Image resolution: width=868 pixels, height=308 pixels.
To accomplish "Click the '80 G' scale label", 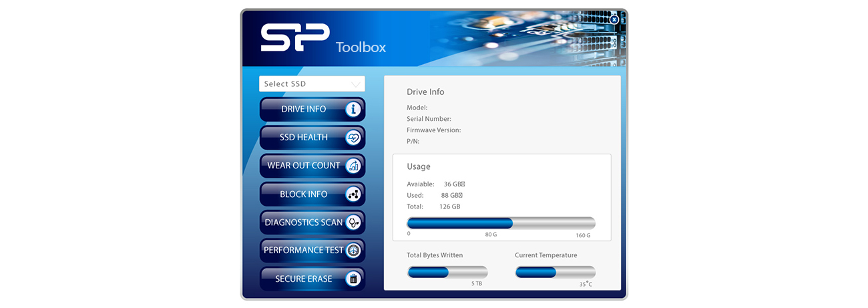I will [491, 235].
